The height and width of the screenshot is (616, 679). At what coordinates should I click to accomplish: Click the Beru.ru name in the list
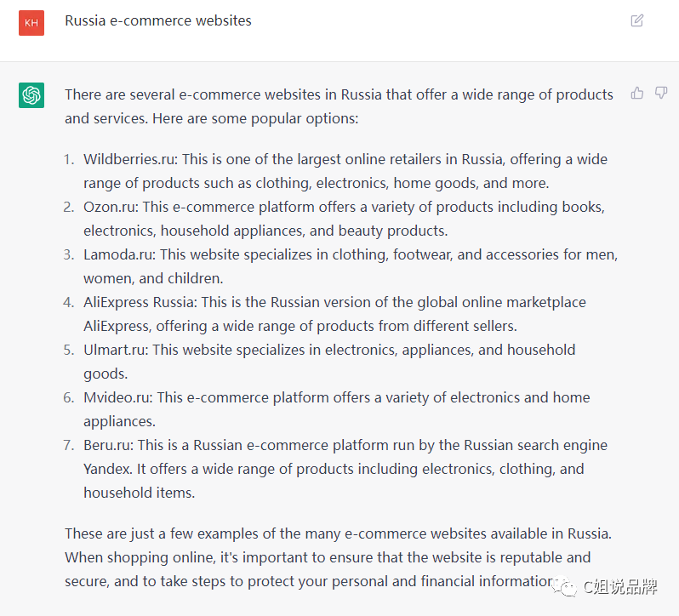107,445
